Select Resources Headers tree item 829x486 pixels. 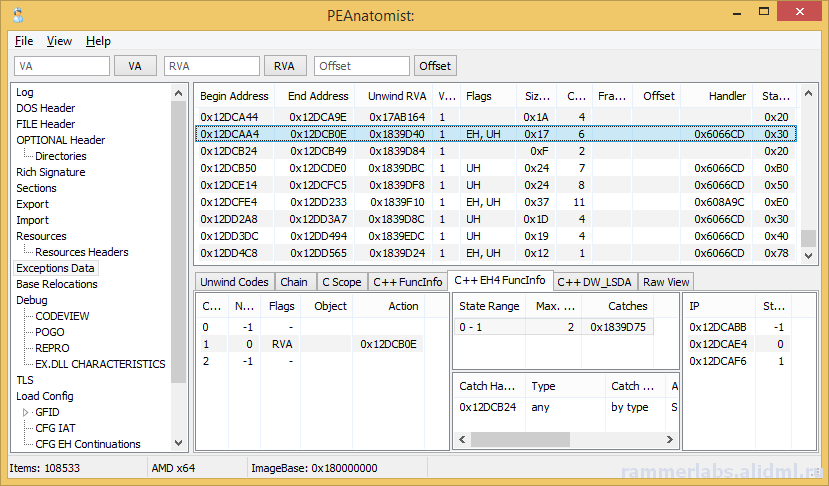(82, 252)
